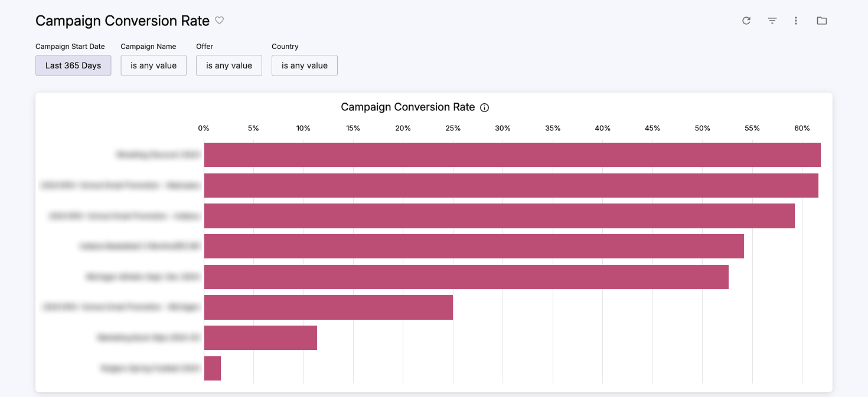Open the Last 365 Days date filter

[73, 65]
